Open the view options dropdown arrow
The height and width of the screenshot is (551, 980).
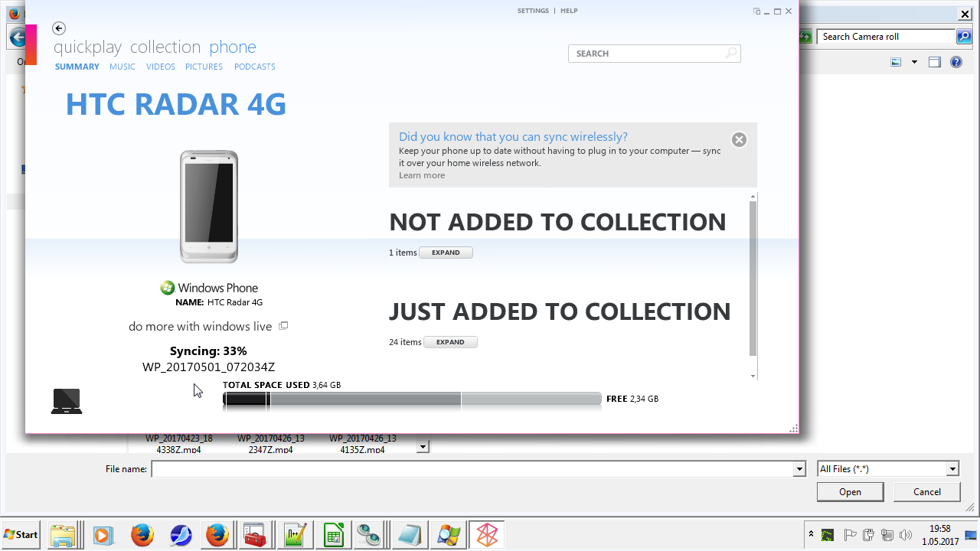pyautogui.click(x=914, y=63)
